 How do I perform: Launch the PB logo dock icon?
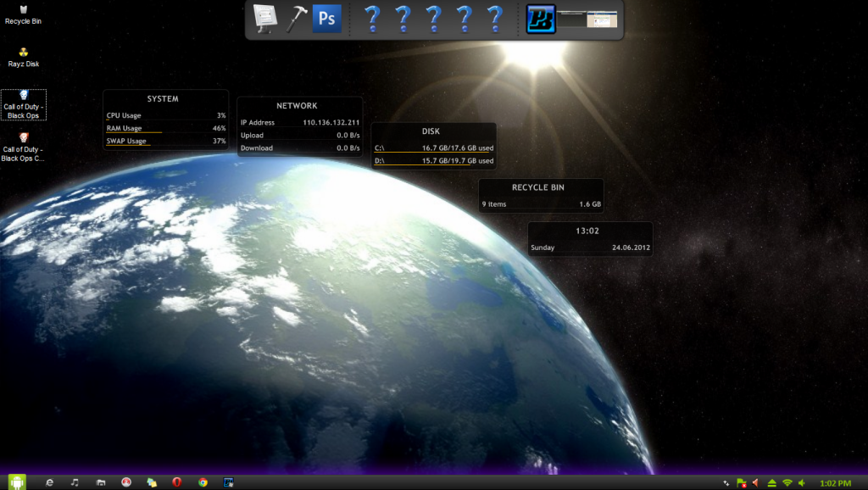point(541,19)
